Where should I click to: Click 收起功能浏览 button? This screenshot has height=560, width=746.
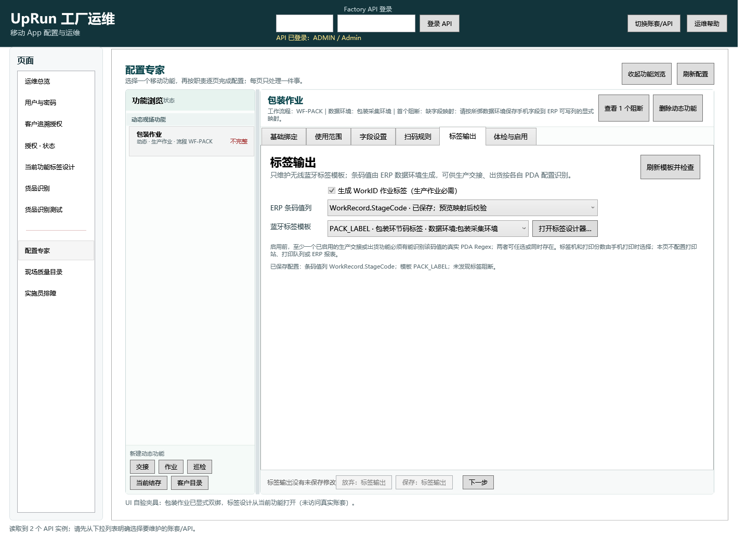[x=646, y=74]
